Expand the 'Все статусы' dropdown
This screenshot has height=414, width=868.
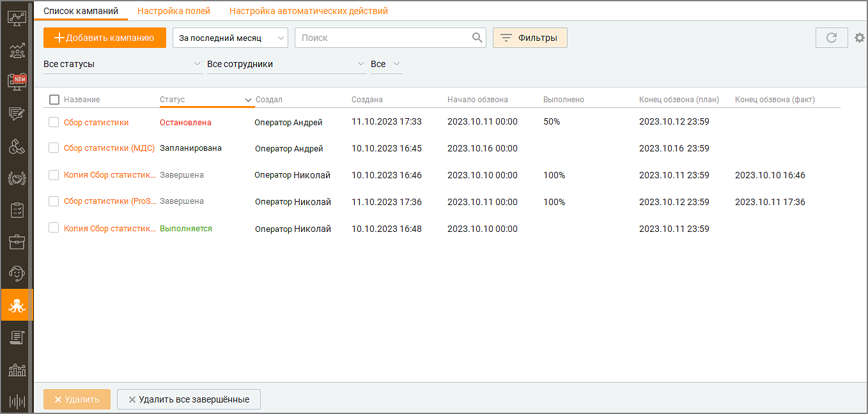[123, 65]
